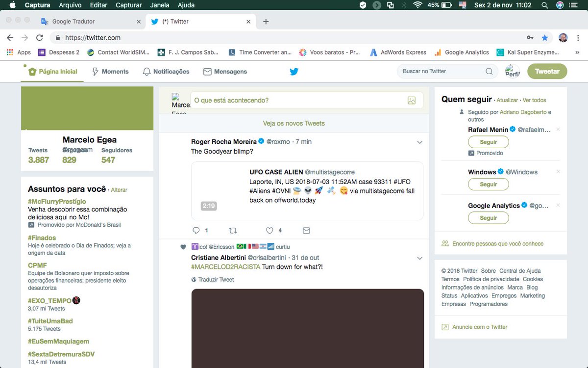Send Roger's tweet via direct message envelope
Viewport: 588px width, 368px height.
[x=306, y=230]
